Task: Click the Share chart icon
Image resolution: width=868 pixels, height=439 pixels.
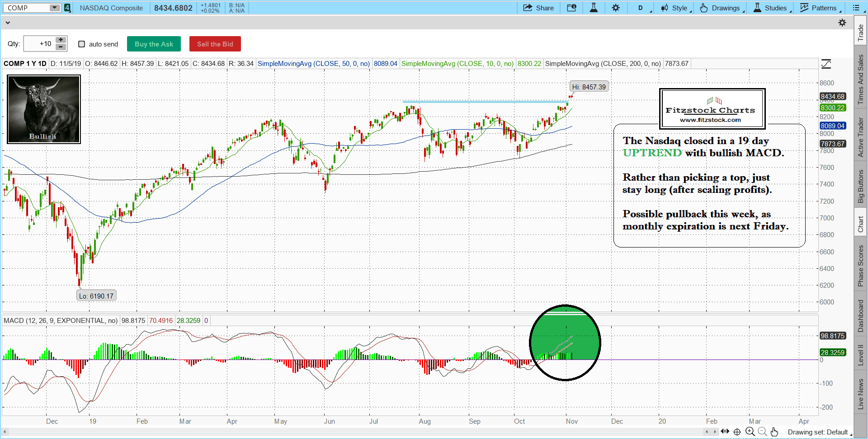Action: point(538,8)
